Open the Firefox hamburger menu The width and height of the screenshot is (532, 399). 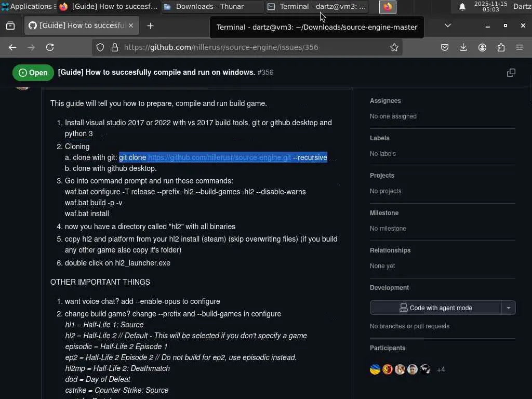(x=520, y=47)
